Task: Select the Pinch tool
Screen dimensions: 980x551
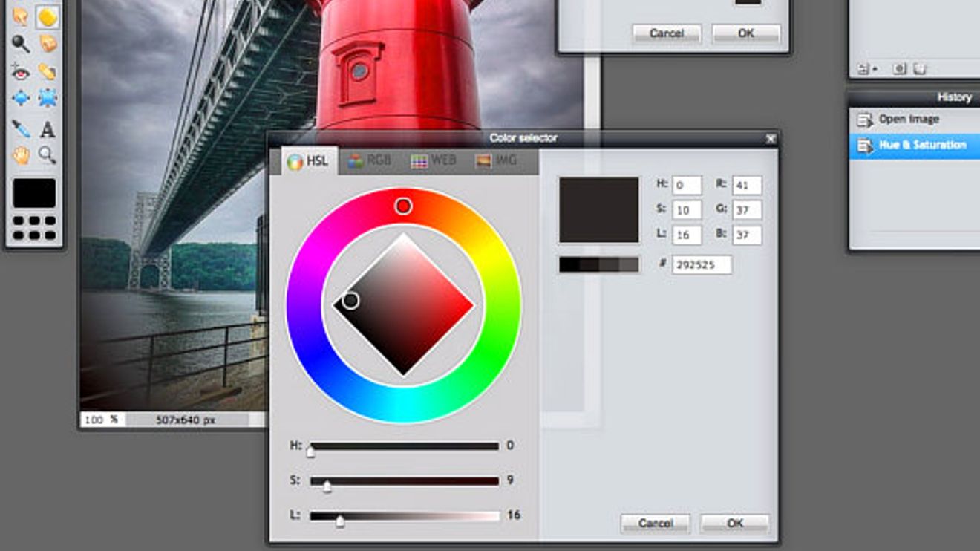Action: tap(48, 98)
